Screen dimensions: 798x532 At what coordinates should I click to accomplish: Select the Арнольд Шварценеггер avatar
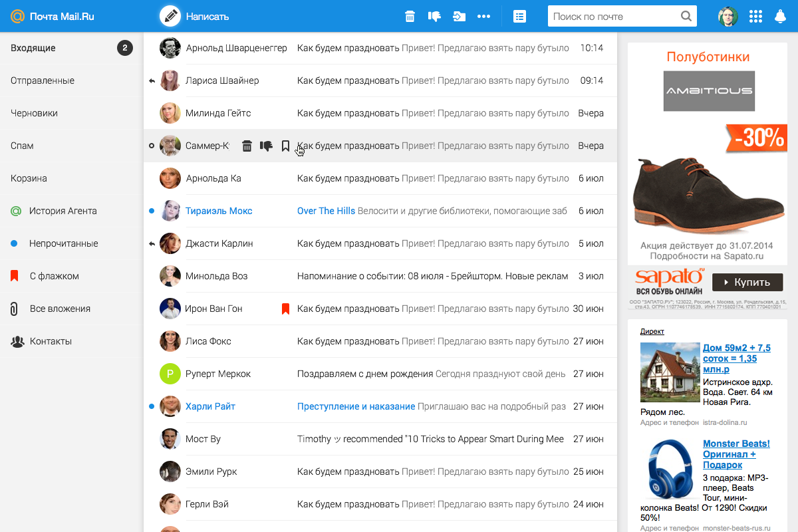[x=170, y=48]
